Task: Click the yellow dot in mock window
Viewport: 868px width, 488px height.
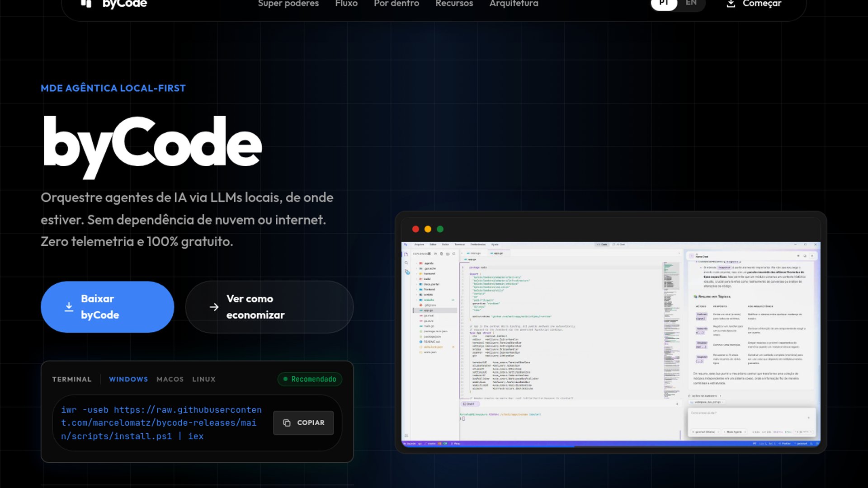Action: point(428,229)
